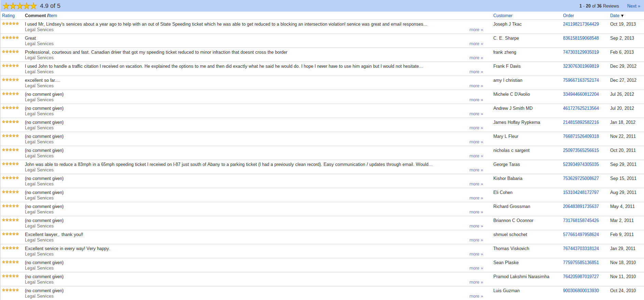Screen dimensions: 644x300
Task: Open order number 747303129935019
Action: (x=581, y=52)
